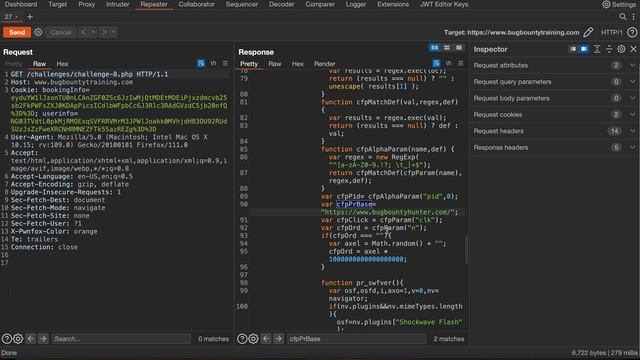Select top-bottom request/response layout

tap(447, 48)
